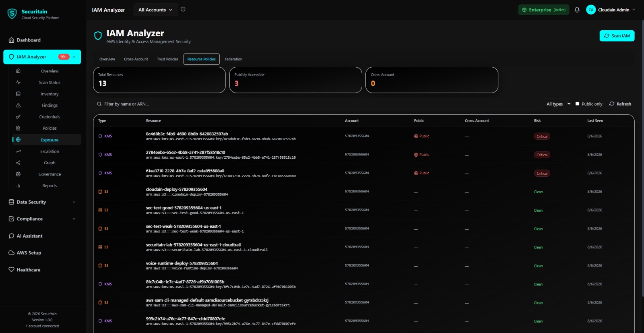Click the Governance gear icon

(18, 174)
